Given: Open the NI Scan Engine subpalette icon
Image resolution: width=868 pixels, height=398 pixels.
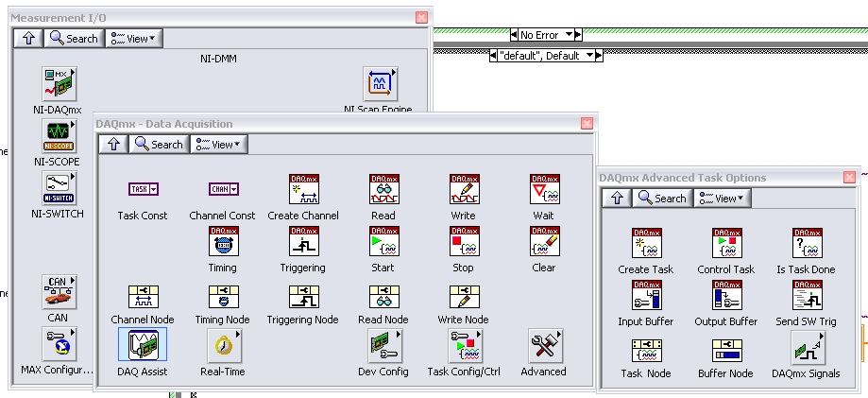Looking at the screenshot, I should click(x=381, y=84).
